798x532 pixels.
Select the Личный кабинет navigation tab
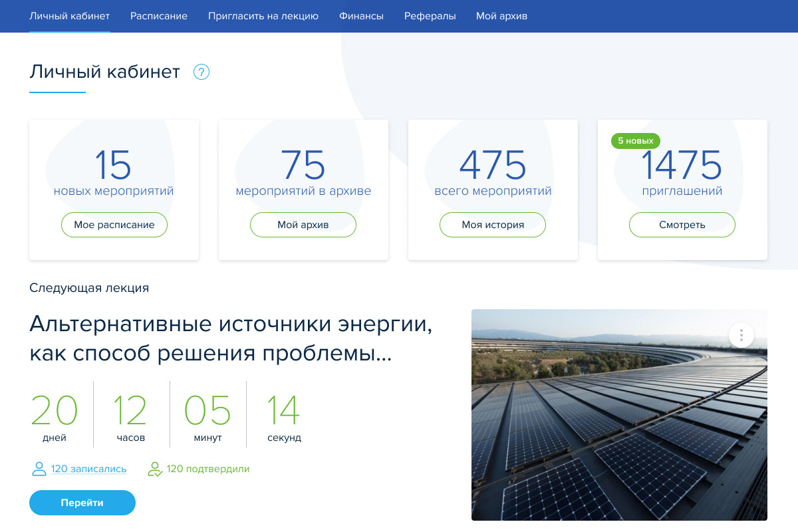click(70, 16)
